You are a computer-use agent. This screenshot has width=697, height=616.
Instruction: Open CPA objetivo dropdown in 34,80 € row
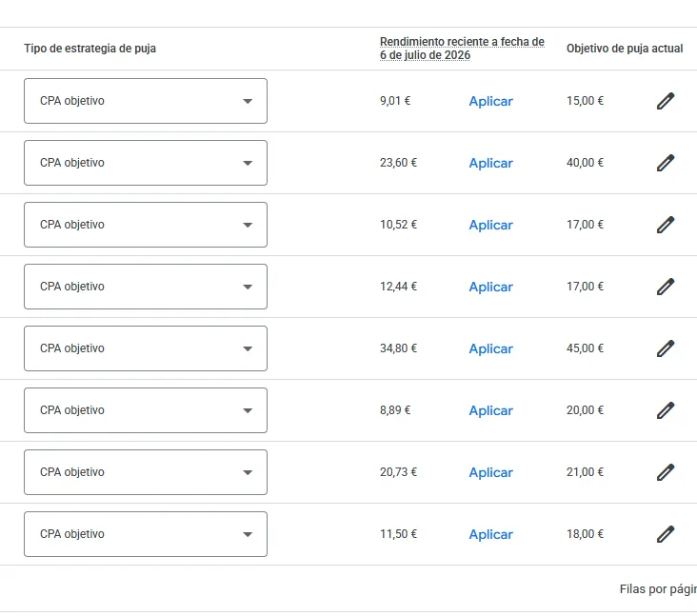[x=146, y=348]
